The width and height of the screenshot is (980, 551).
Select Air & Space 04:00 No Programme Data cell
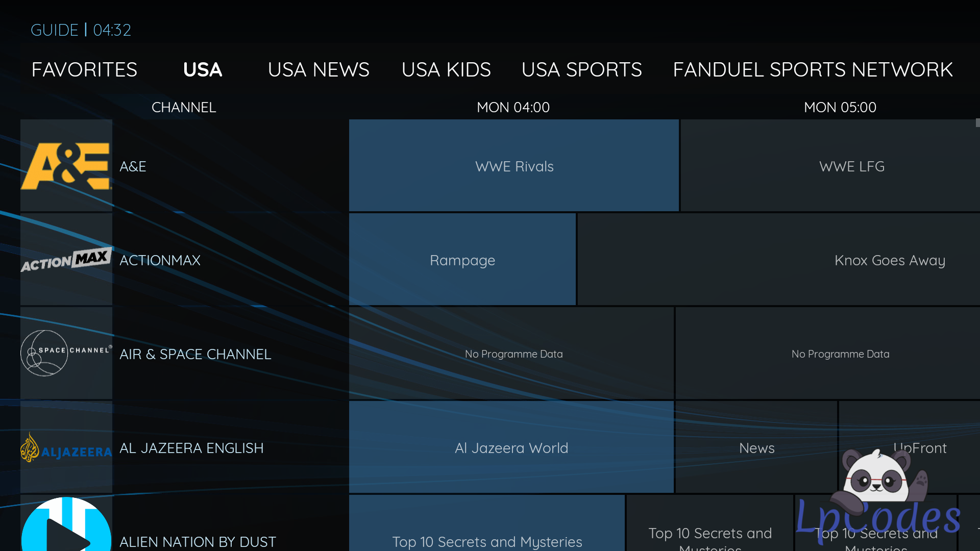pos(511,353)
